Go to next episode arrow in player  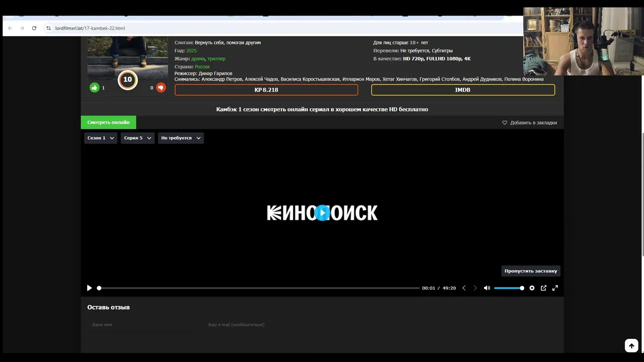pos(475,288)
